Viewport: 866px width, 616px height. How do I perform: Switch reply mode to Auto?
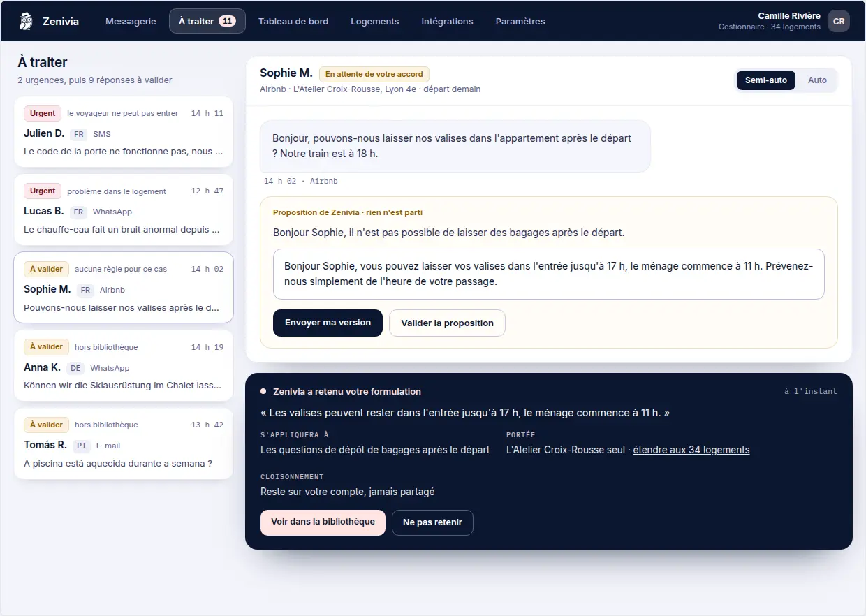pyautogui.click(x=817, y=80)
